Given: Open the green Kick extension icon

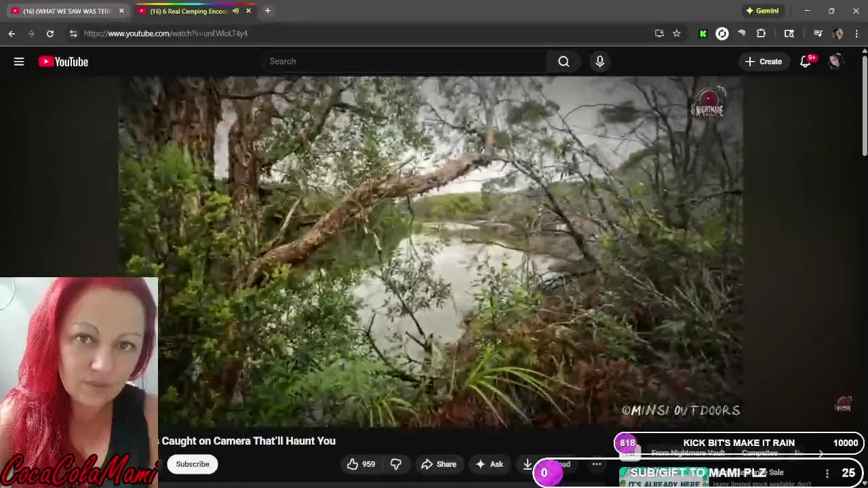Looking at the screenshot, I should pos(703,33).
